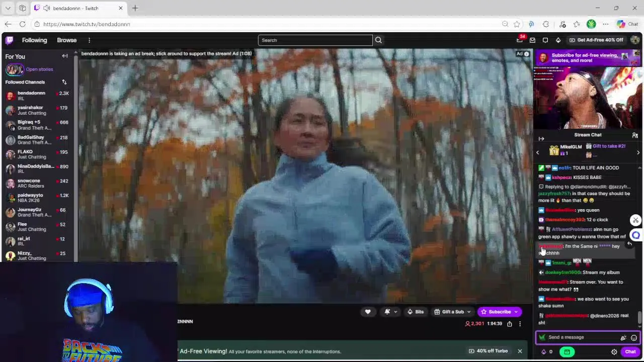This screenshot has width=644, height=362.
Task: Open Gift a Sub dropdown
Action: (452, 312)
